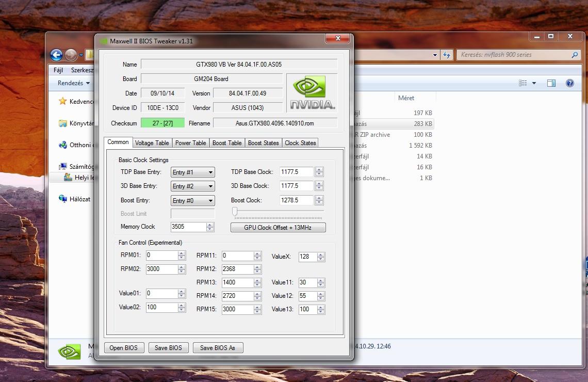The image size is (588, 382).
Task: Switch to the Clock States tab
Action: pos(300,142)
